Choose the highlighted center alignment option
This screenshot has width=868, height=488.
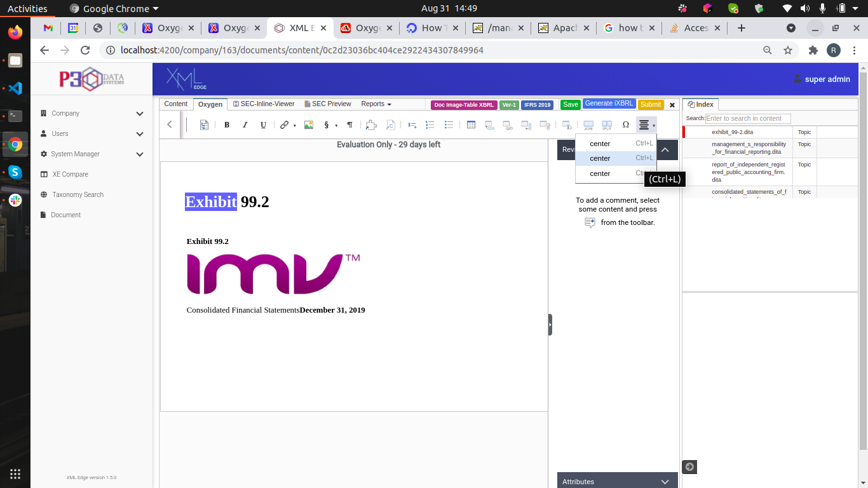(616, 158)
